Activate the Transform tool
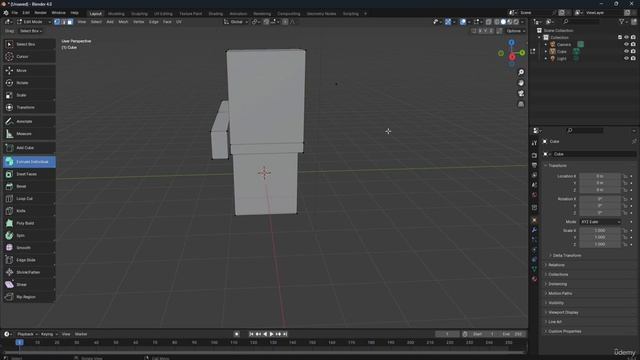 click(x=29, y=107)
